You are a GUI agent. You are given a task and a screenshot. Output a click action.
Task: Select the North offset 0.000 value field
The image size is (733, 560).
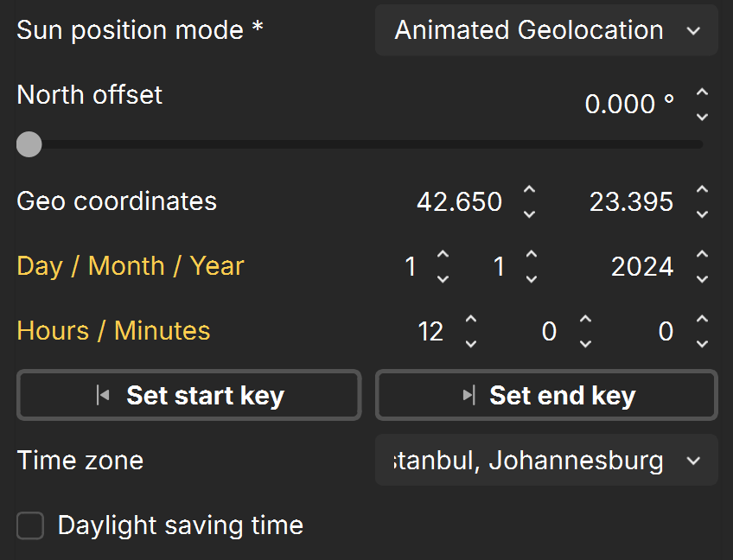[628, 104]
